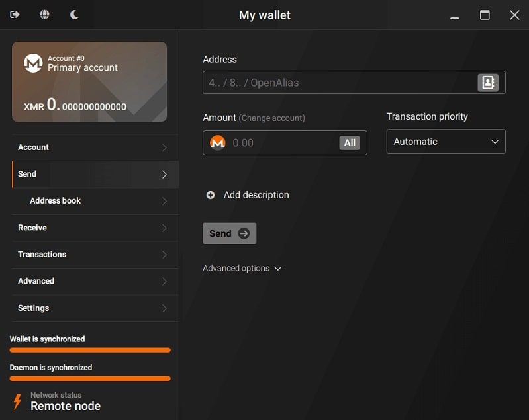The width and height of the screenshot is (529, 420).
Task: Click the Change account link
Action: (272, 118)
